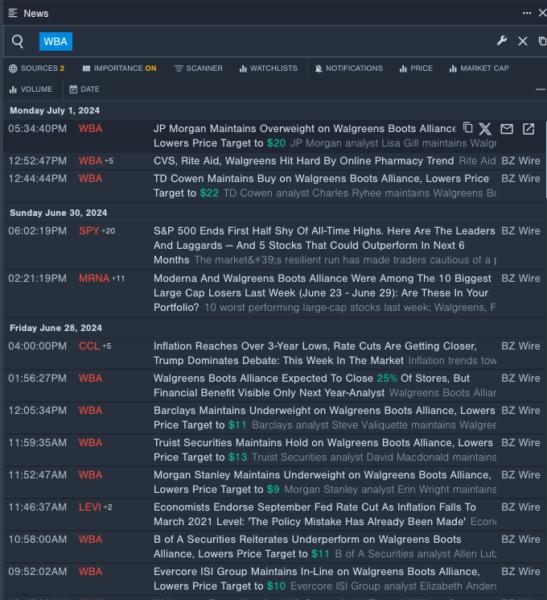Open the Date filter dropdown

tap(84, 90)
